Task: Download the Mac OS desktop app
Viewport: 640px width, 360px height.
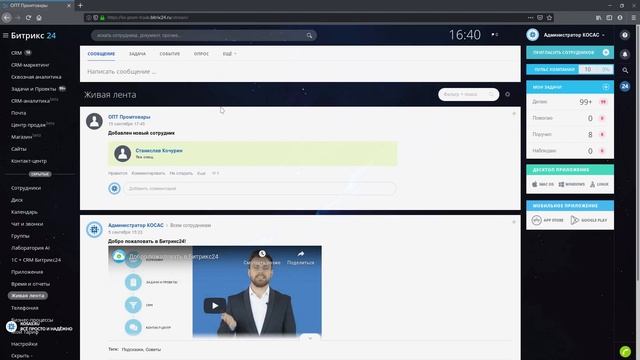Action: click(543, 184)
